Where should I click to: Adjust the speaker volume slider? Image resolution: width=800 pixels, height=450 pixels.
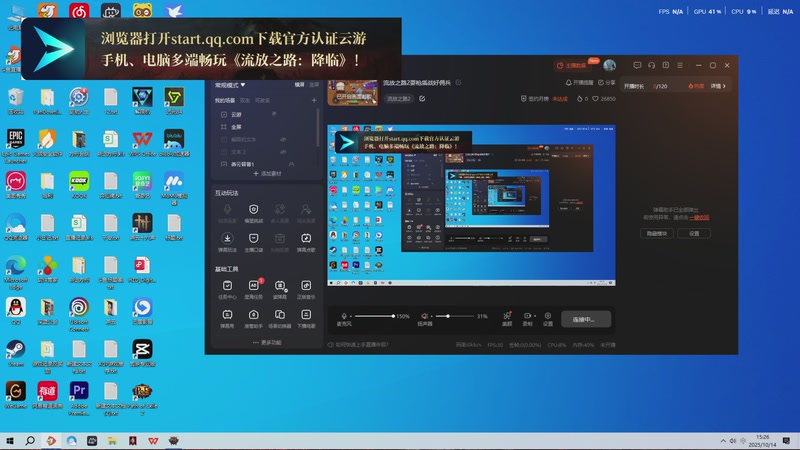pos(454,316)
